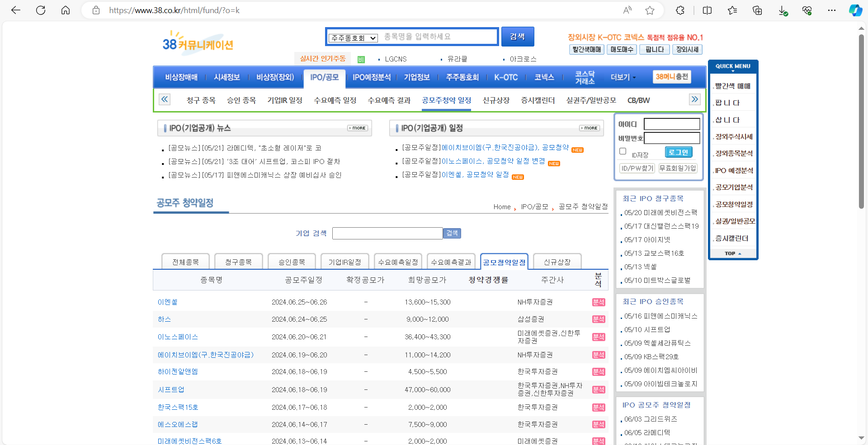Viewport: 868px width, 445px height.
Task: Click the 로그인 button
Action: (679, 152)
